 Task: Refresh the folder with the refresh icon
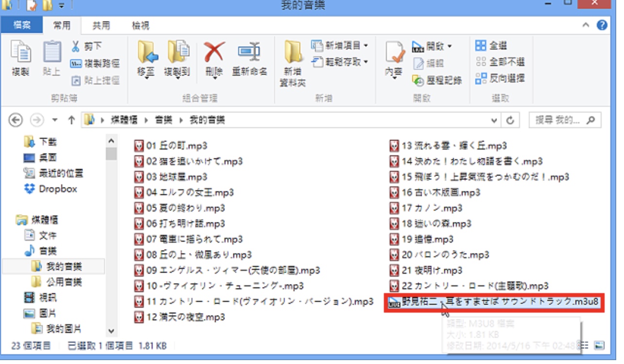click(510, 120)
